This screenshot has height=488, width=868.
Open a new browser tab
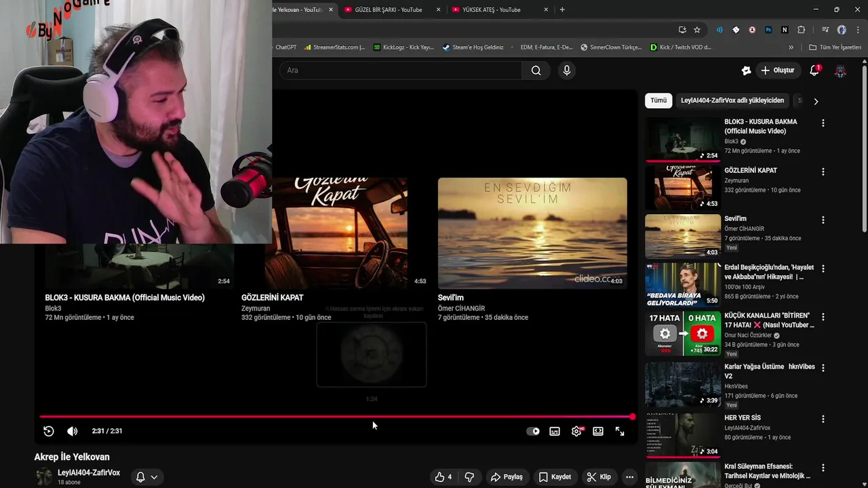[x=562, y=9]
